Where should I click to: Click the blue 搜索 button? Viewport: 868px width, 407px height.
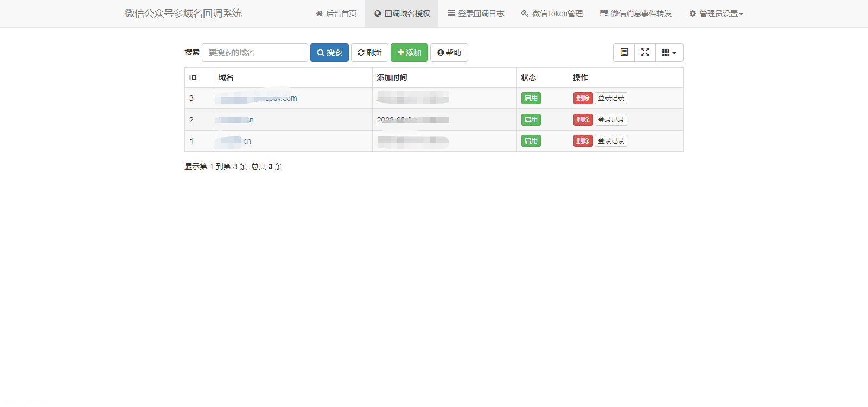[x=329, y=53]
